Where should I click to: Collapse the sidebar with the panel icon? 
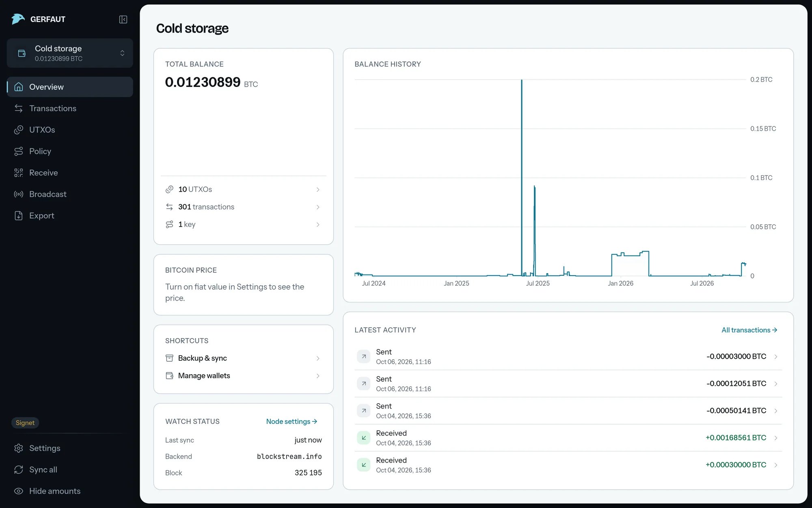[x=123, y=20]
